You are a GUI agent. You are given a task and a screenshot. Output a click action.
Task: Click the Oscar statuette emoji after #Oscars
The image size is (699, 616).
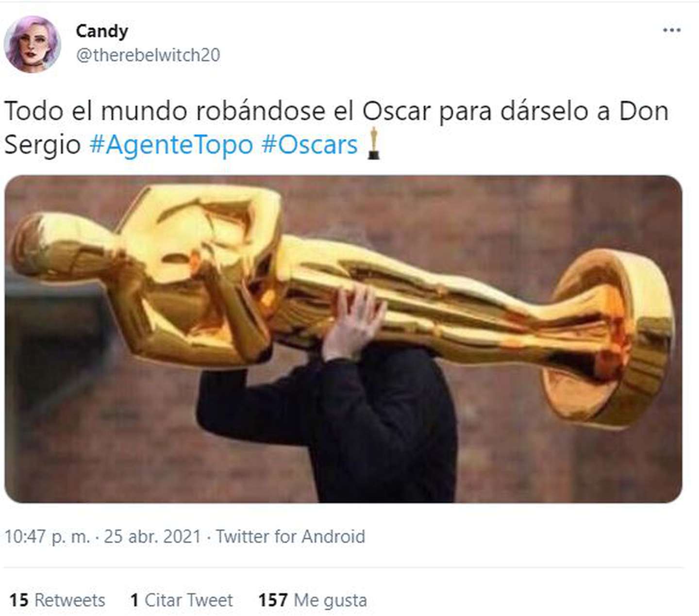[373, 144]
